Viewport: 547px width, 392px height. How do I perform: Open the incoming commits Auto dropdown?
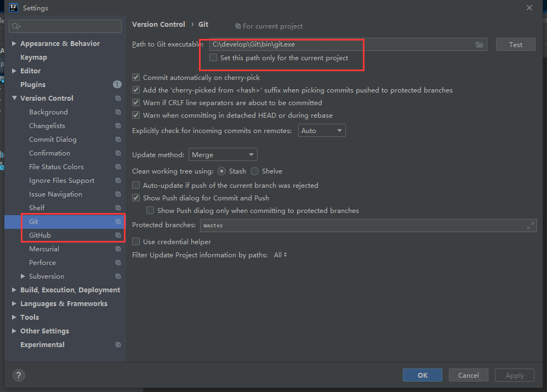point(322,131)
